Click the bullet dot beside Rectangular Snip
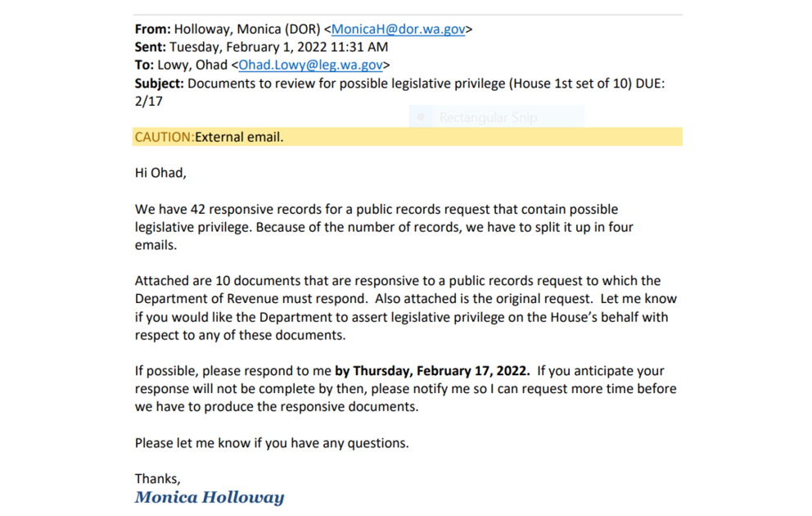Viewport: 812px width, 516px height. (421, 117)
